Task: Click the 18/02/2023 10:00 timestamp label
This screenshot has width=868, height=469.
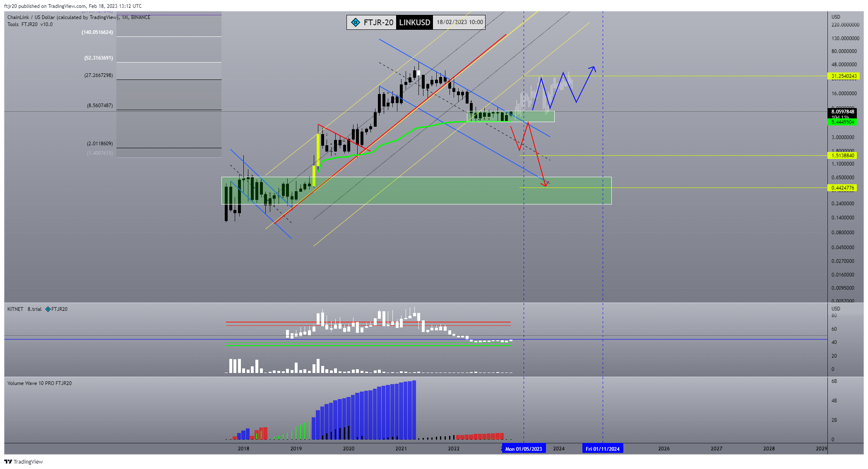Action: (x=460, y=22)
